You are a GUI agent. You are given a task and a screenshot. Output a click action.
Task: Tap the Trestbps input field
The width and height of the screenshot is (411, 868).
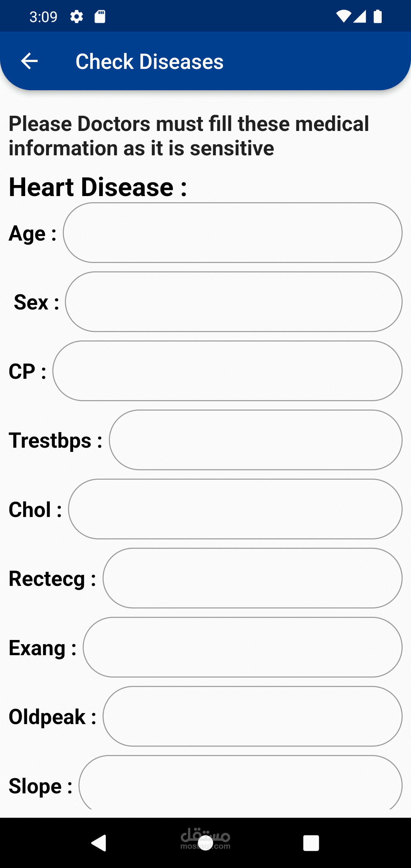pos(255,440)
